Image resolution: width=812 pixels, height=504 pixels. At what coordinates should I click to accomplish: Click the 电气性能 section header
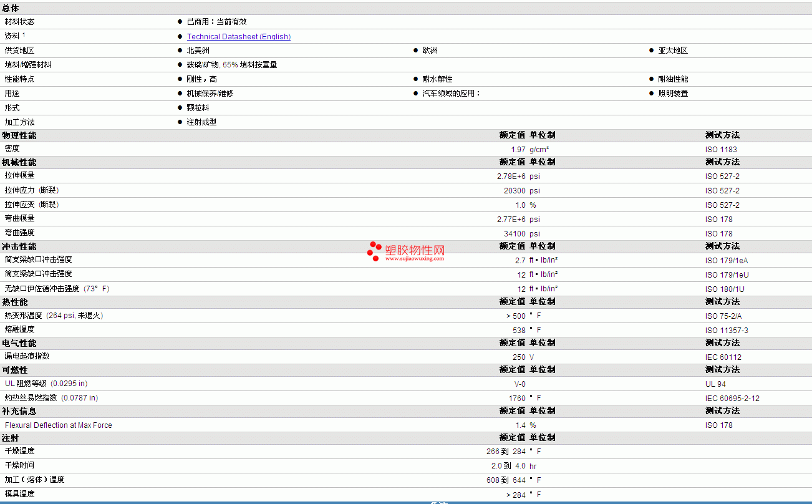[x=19, y=343]
